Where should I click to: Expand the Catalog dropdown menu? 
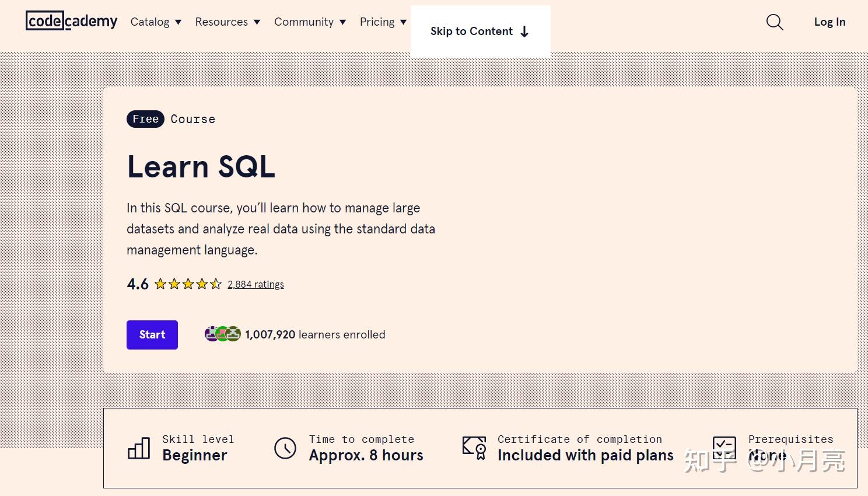pyautogui.click(x=156, y=22)
